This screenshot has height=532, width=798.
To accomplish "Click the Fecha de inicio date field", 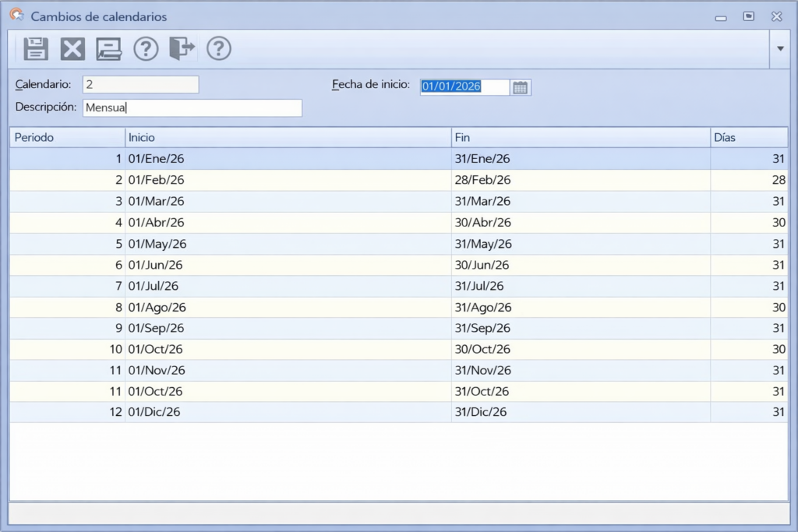I will click(x=464, y=87).
